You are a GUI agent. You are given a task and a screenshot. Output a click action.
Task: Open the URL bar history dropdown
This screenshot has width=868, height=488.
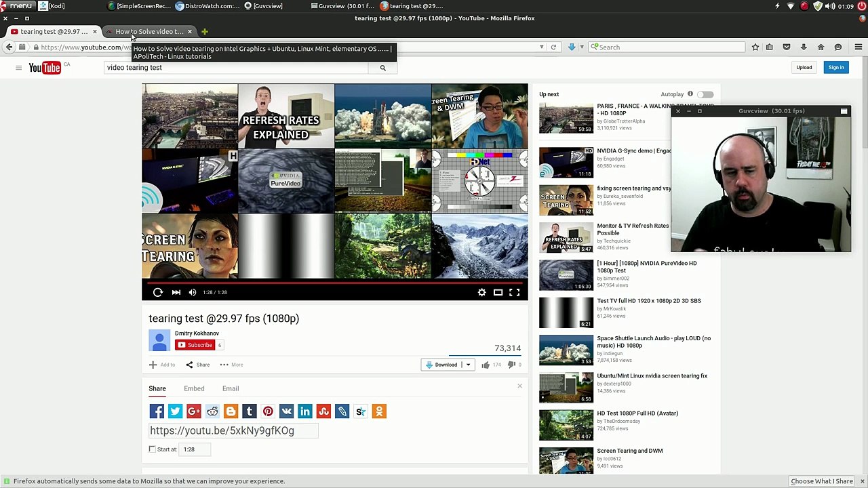[x=541, y=47]
